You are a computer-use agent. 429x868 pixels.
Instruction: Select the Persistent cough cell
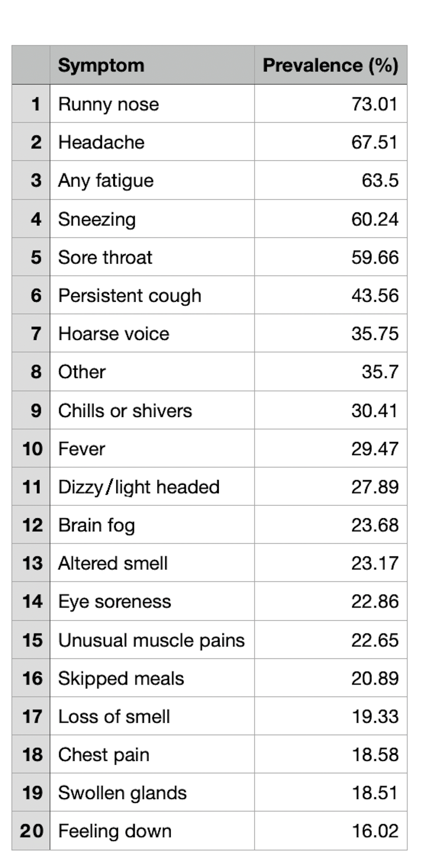pos(130,295)
